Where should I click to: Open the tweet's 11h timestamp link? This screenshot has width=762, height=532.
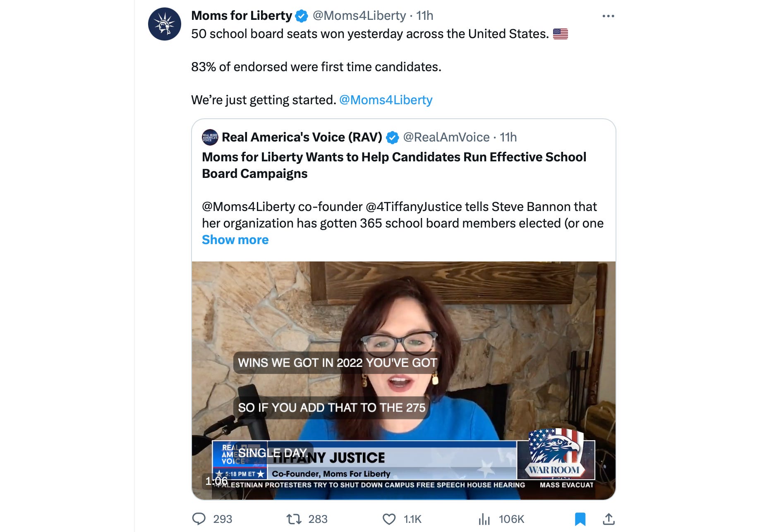(424, 16)
